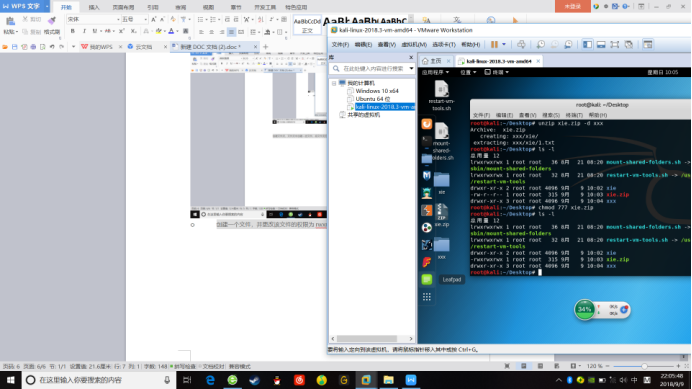The image size is (692, 389).
Task: Open the Kali 位置 menu
Action: [x=468, y=72]
